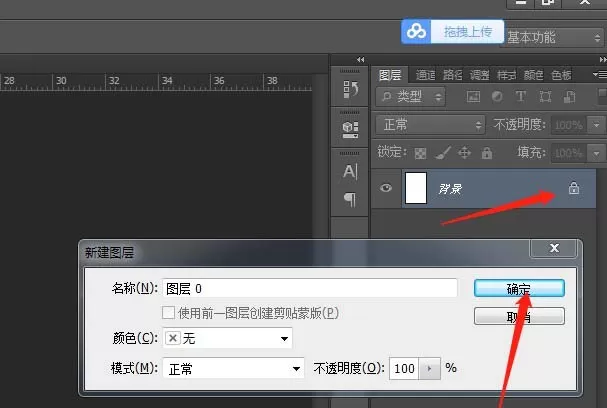The image size is (607, 408).
Task: Open the 模式 dropdown in dialog
Action: coord(233,368)
